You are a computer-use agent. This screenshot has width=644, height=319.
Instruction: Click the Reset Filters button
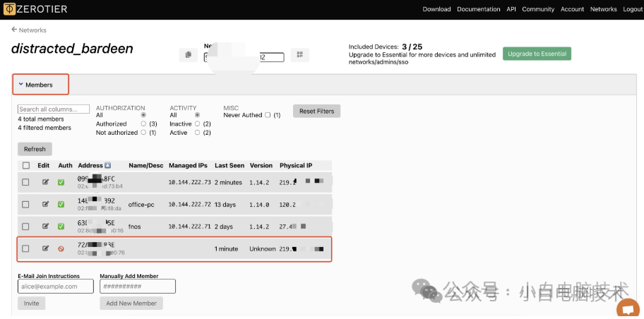point(316,112)
